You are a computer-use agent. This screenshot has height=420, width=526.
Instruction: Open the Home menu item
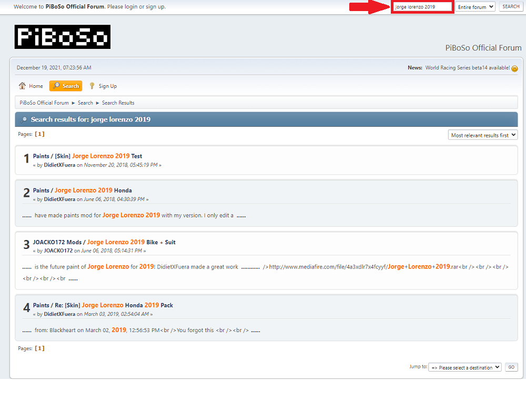click(x=31, y=86)
